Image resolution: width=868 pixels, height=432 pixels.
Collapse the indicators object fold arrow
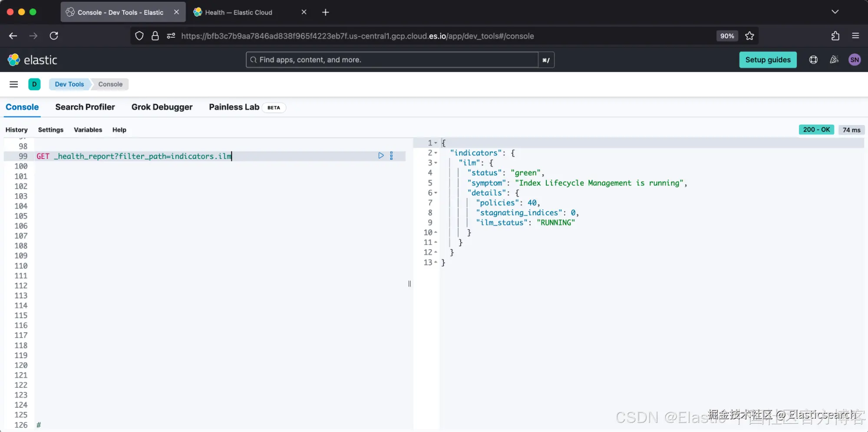pos(436,153)
